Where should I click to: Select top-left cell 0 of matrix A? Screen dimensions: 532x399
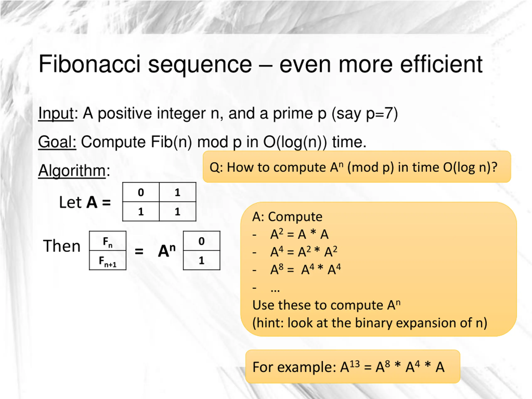point(141,192)
